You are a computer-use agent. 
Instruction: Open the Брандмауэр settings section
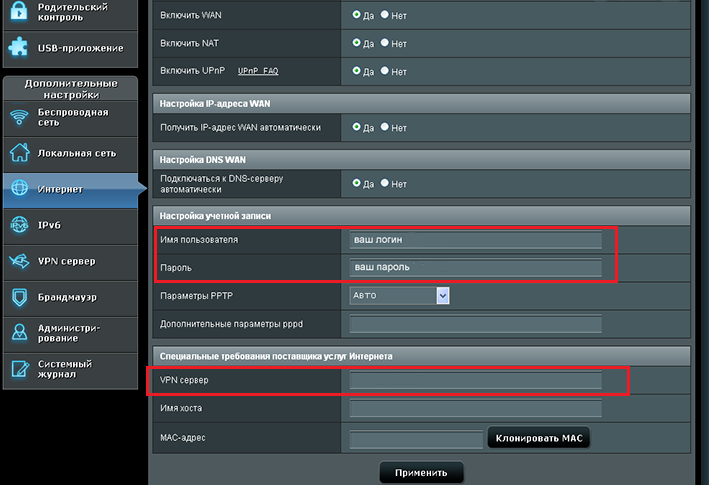70,298
